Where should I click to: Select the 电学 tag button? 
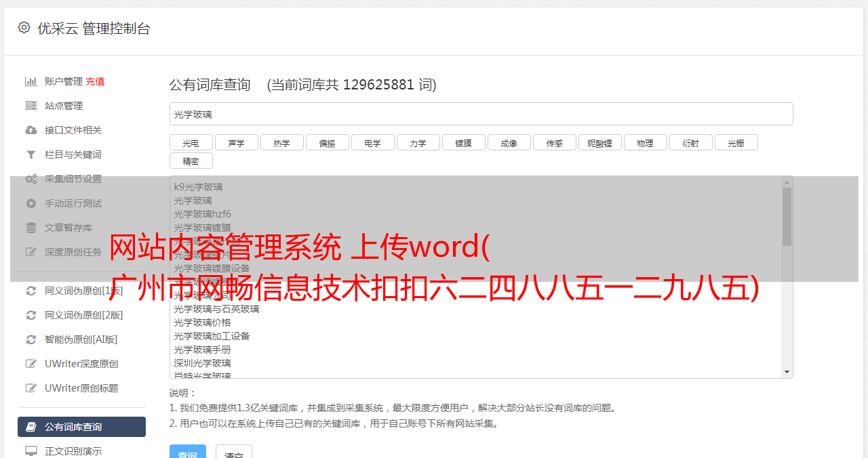pos(372,142)
